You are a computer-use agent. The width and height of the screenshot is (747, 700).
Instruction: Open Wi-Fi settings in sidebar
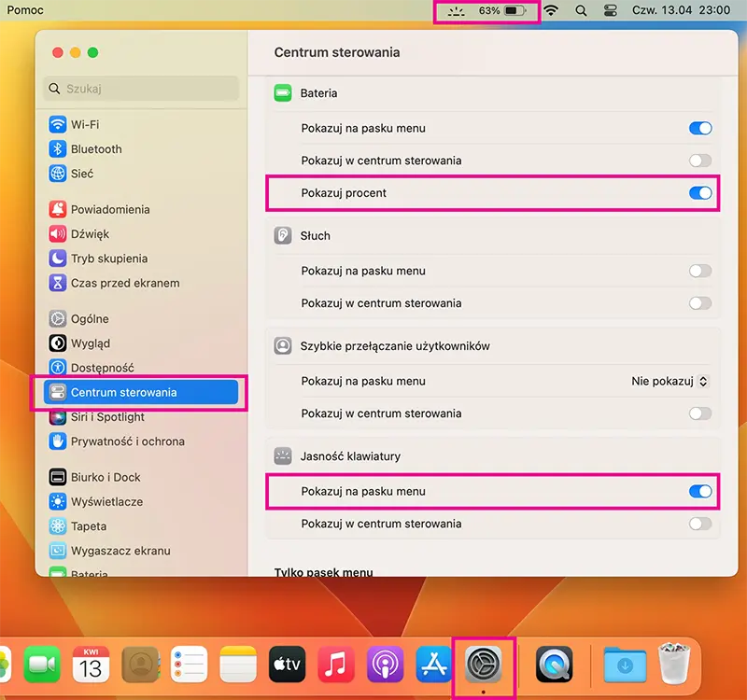pyautogui.click(x=84, y=124)
